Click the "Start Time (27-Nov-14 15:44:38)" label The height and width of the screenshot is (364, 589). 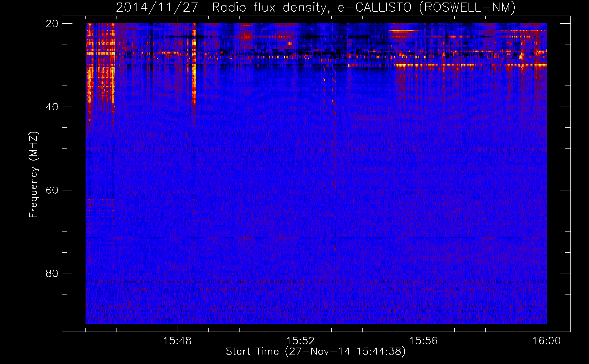coord(316,352)
